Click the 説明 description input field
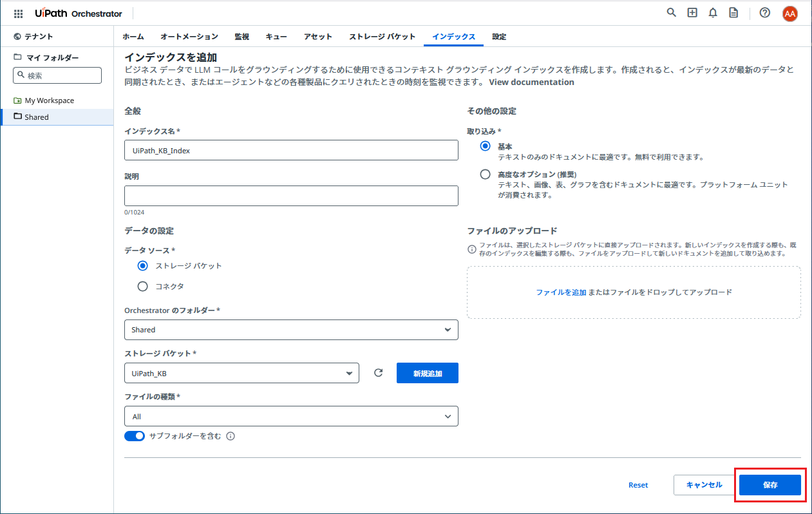This screenshot has height=514, width=812. [x=291, y=196]
